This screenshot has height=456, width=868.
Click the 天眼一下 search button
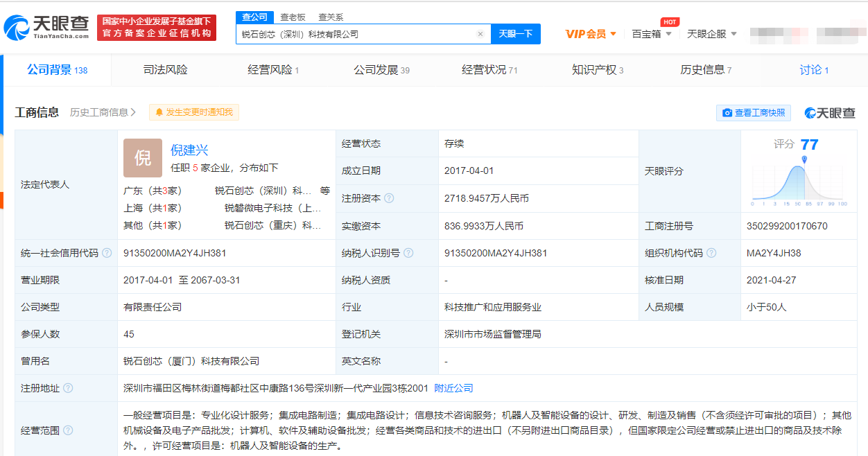(x=516, y=34)
